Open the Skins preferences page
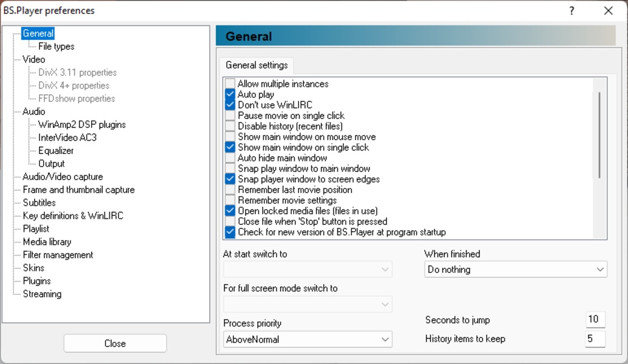628x364 pixels. [x=34, y=268]
